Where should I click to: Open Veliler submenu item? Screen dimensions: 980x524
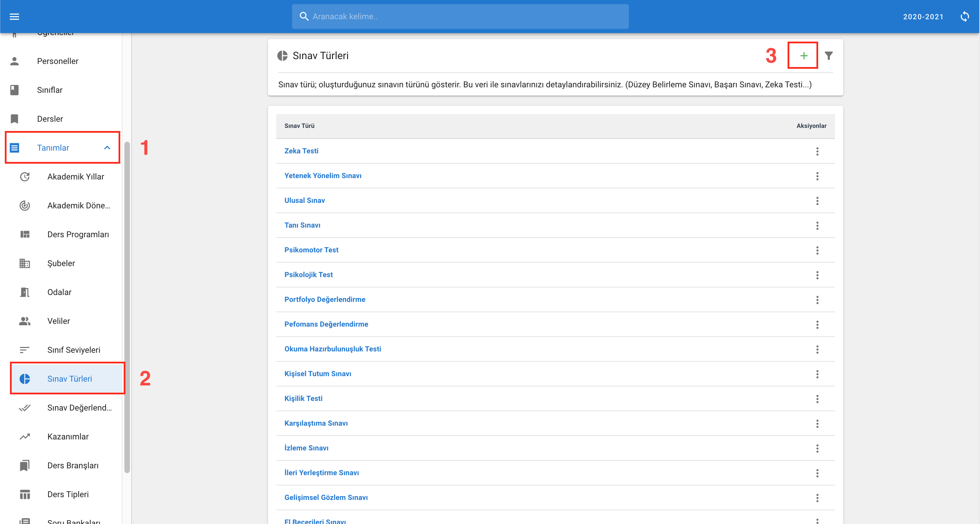point(58,321)
